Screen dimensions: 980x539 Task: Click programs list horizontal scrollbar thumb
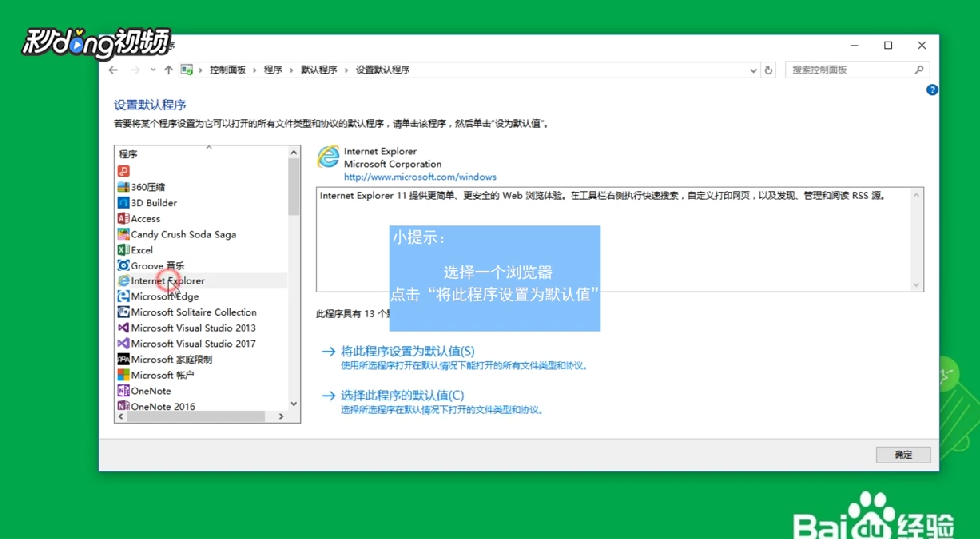(x=196, y=416)
